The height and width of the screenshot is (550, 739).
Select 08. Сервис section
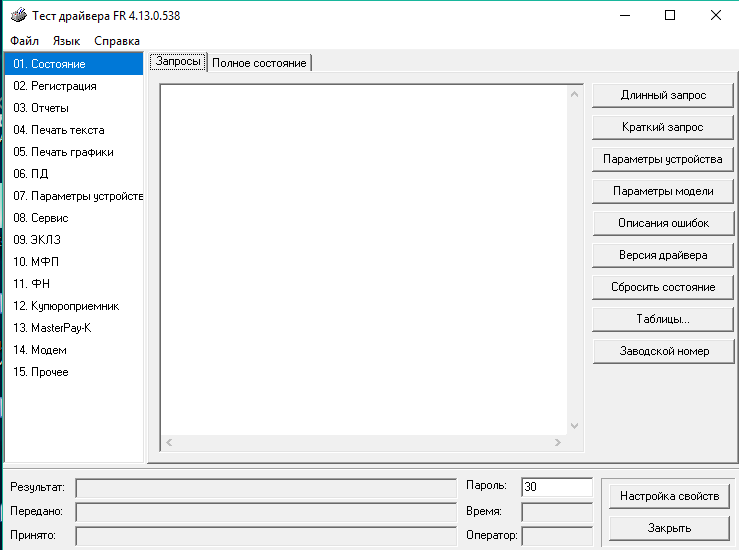point(74,218)
